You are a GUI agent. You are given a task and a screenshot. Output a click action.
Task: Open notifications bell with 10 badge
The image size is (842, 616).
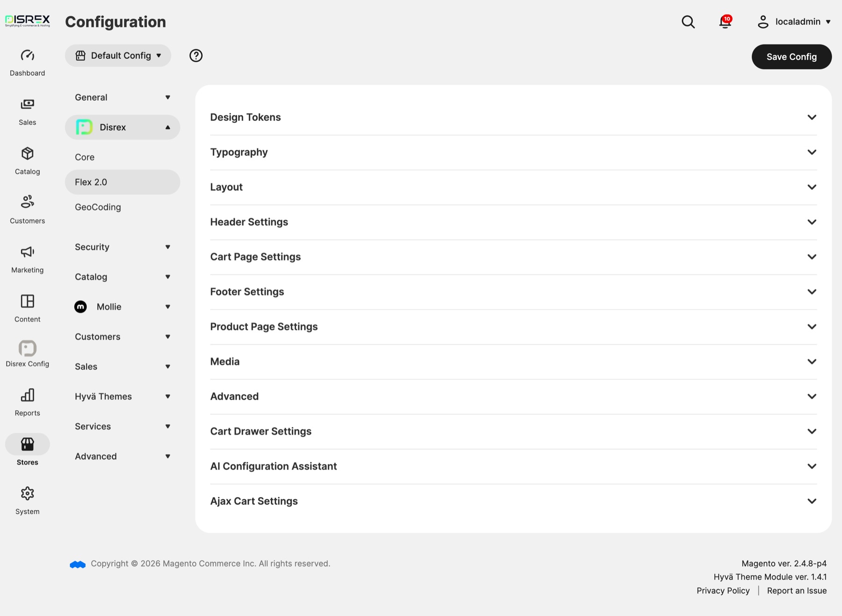[x=725, y=22]
